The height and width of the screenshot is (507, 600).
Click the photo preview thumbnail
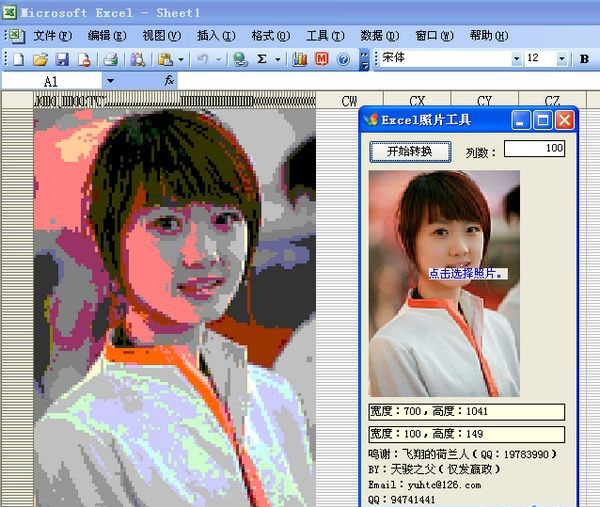pyautogui.click(x=444, y=283)
